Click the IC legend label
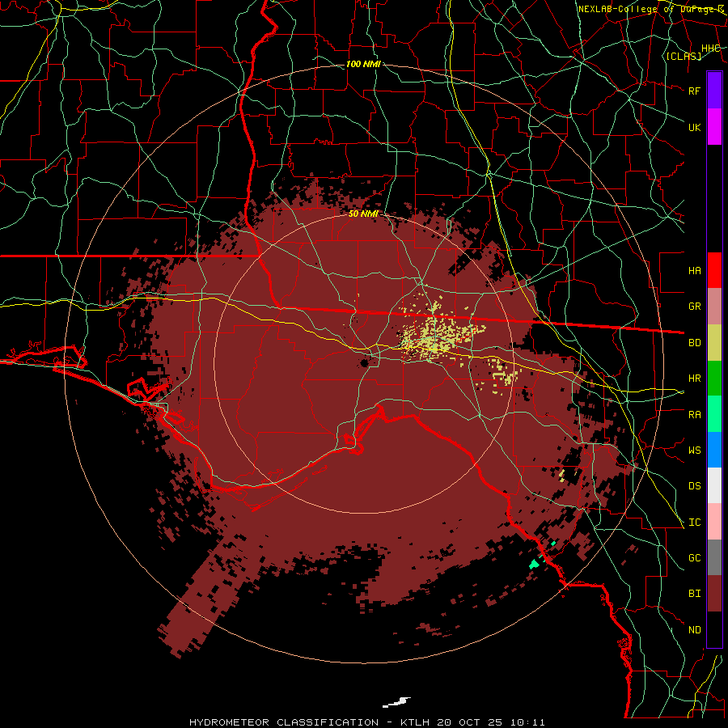Screen dimensions: 728x728 click(694, 523)
